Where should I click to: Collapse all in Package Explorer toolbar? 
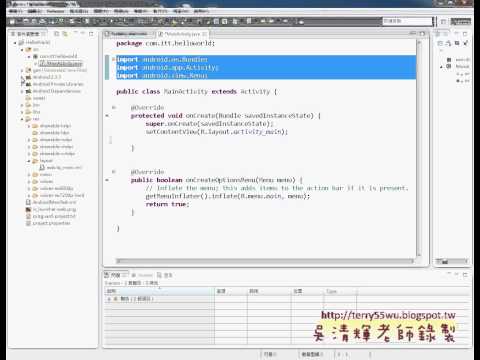click(x=57, y=34)
